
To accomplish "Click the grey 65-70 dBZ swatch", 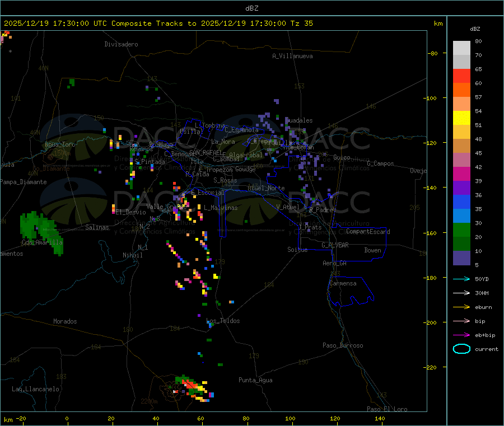I will point(461,62).
